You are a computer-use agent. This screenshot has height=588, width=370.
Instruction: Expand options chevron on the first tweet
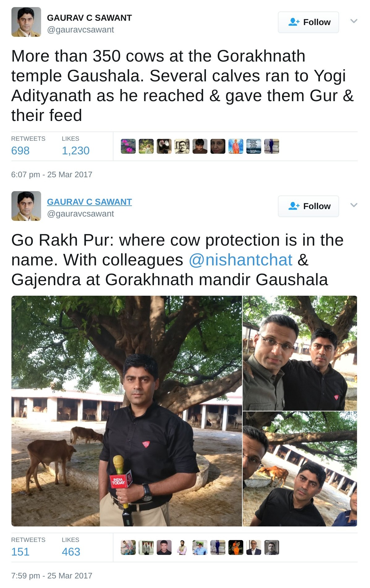coord(354,21)
